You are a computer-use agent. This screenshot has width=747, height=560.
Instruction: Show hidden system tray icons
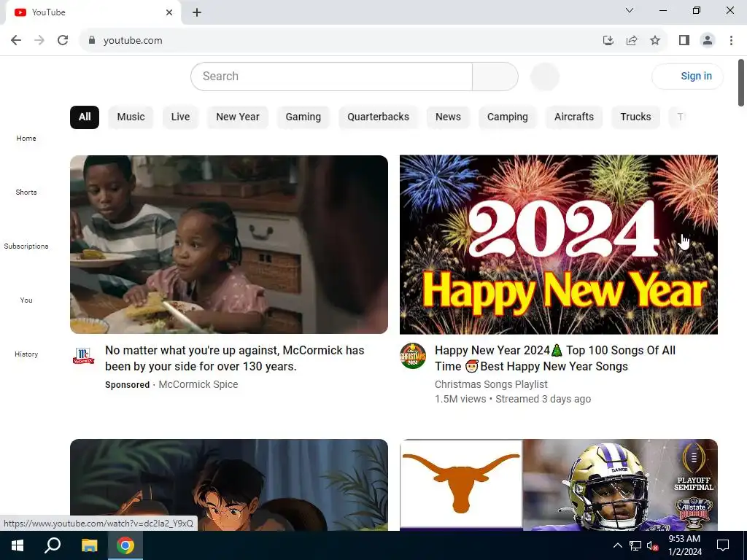click(x=617, y=545)
